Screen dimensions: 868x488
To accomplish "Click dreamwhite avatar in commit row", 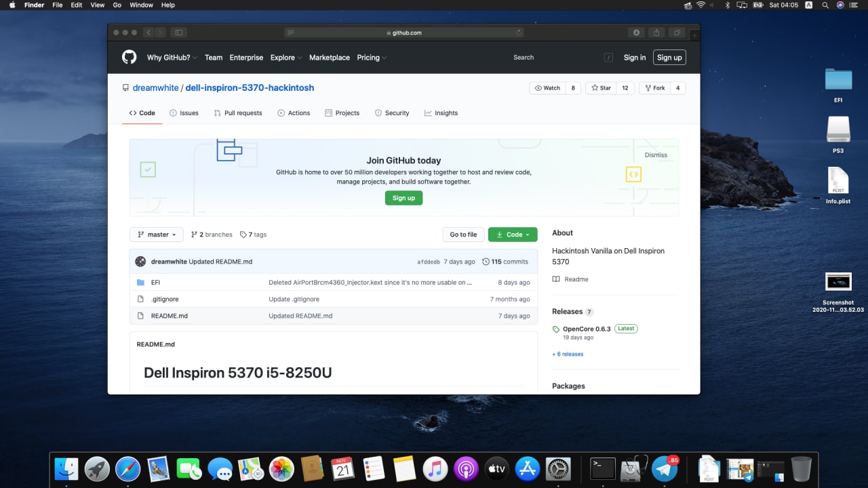I will (140, 262).
